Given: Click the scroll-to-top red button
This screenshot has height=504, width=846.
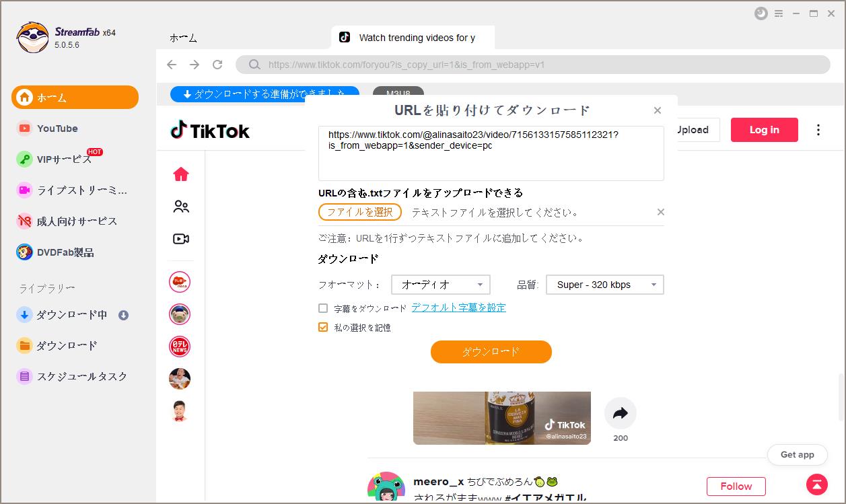Looking at the screenshot, I should 817,484.
